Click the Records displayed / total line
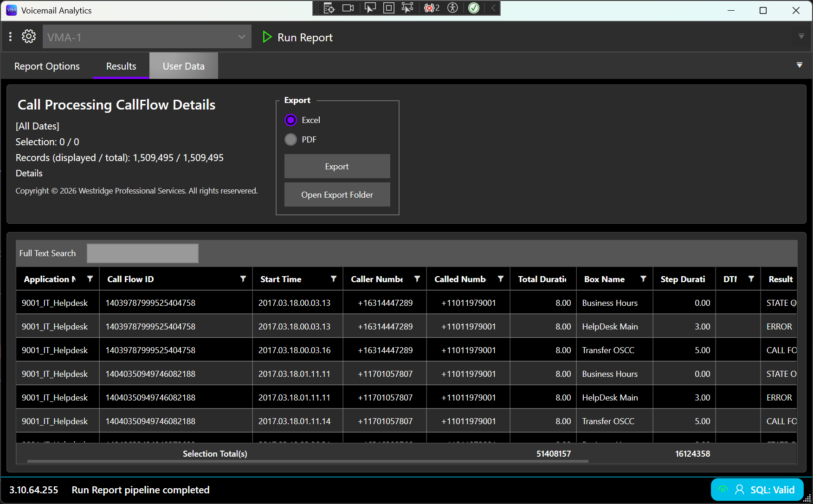The image size is (813, 504). [x=120, y=157]
